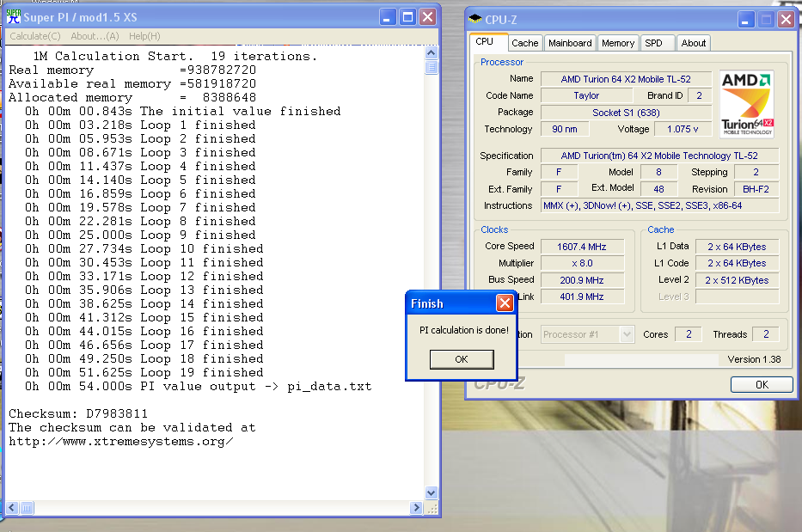Screen dimensions: 802x532
Task: Click the empty Level 3 cache field
Action: pyautogui.click(x=737, y=297)
